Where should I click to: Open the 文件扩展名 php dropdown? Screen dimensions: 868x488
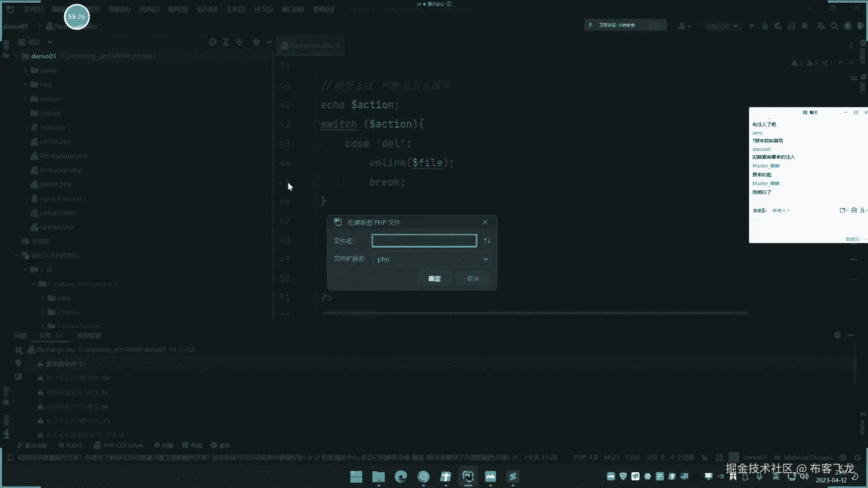[x=432, y=259]
